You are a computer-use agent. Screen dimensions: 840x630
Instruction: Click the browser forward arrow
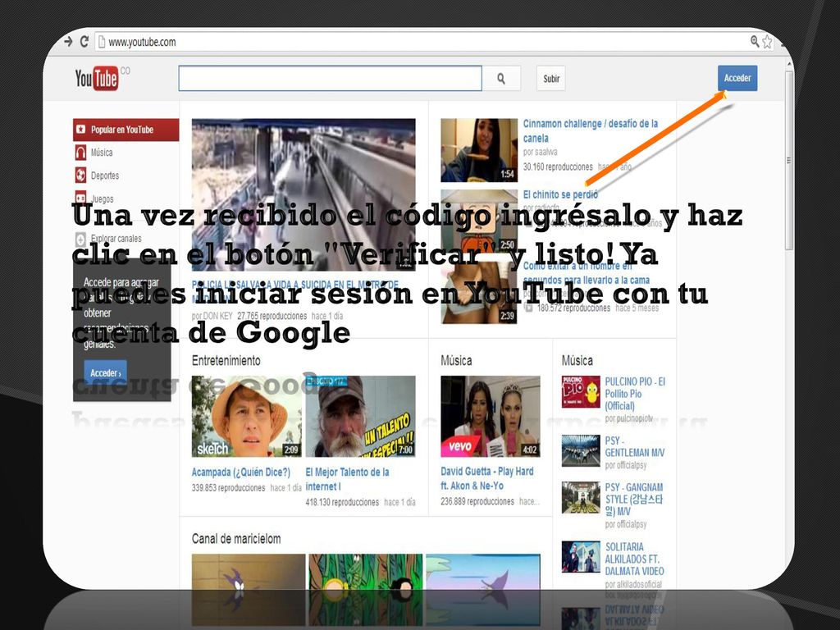click(68, 41)
